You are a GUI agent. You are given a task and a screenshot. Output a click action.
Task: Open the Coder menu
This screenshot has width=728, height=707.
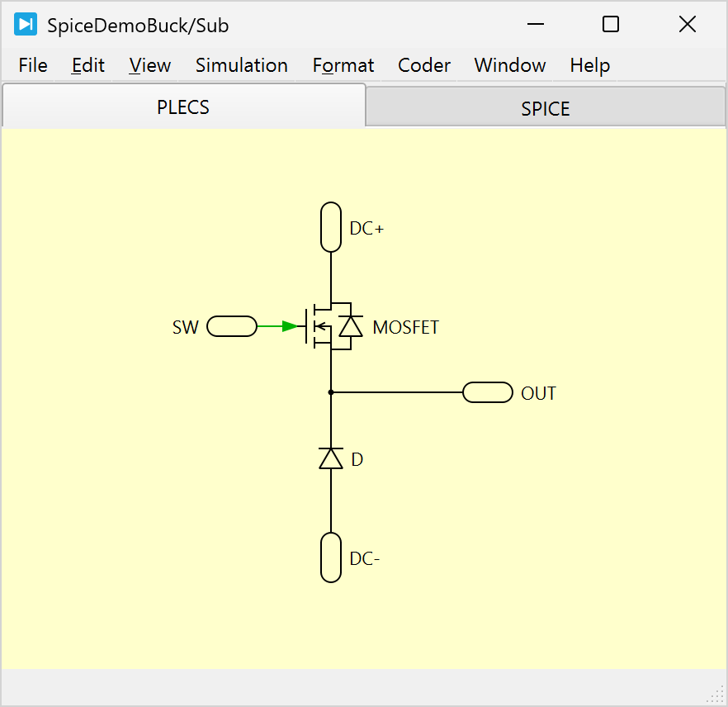click(424, 65)
